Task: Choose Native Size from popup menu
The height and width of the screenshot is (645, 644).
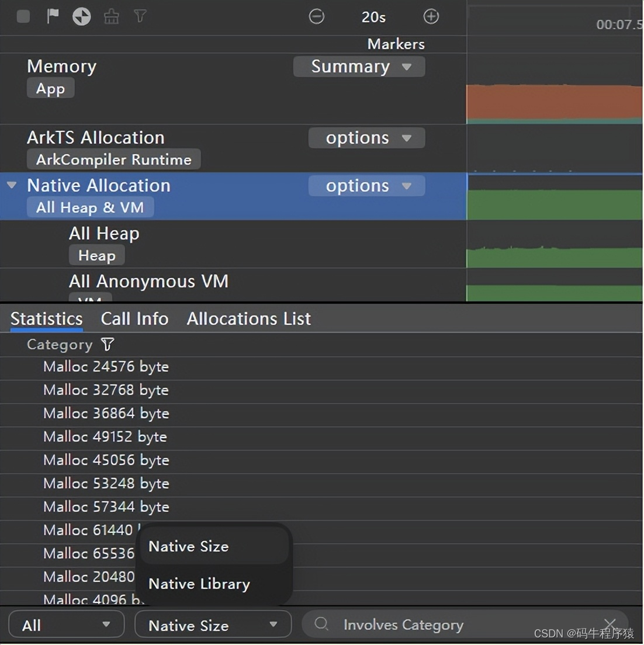Action: click(214, 546)
